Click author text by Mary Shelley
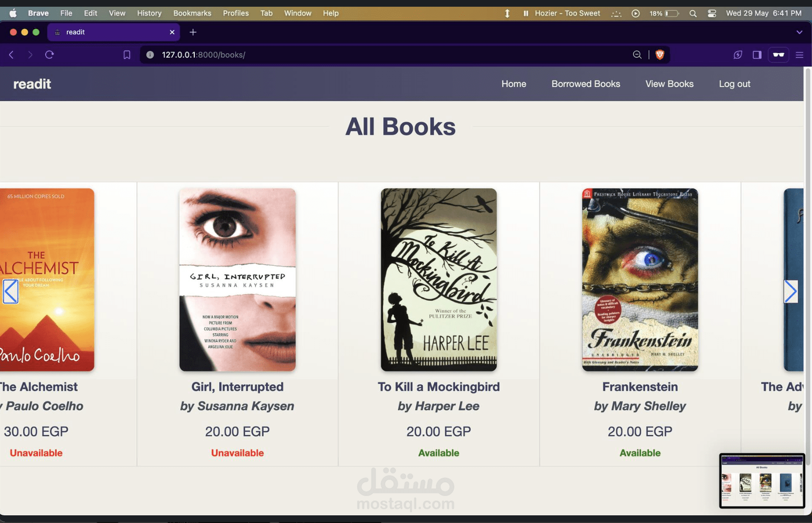 click(640, 406)
